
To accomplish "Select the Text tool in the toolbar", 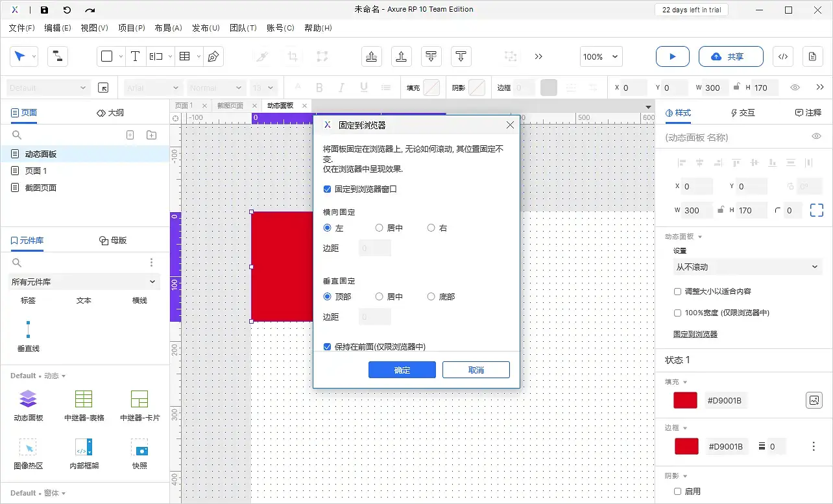I will [135, 56].
